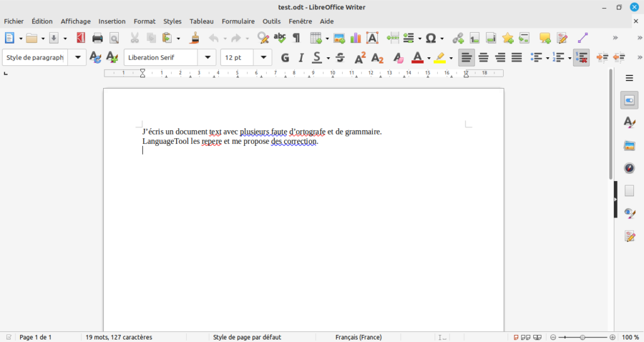Toggle Print Preview icon
644x342 pixels.
[x=114, y=38]
